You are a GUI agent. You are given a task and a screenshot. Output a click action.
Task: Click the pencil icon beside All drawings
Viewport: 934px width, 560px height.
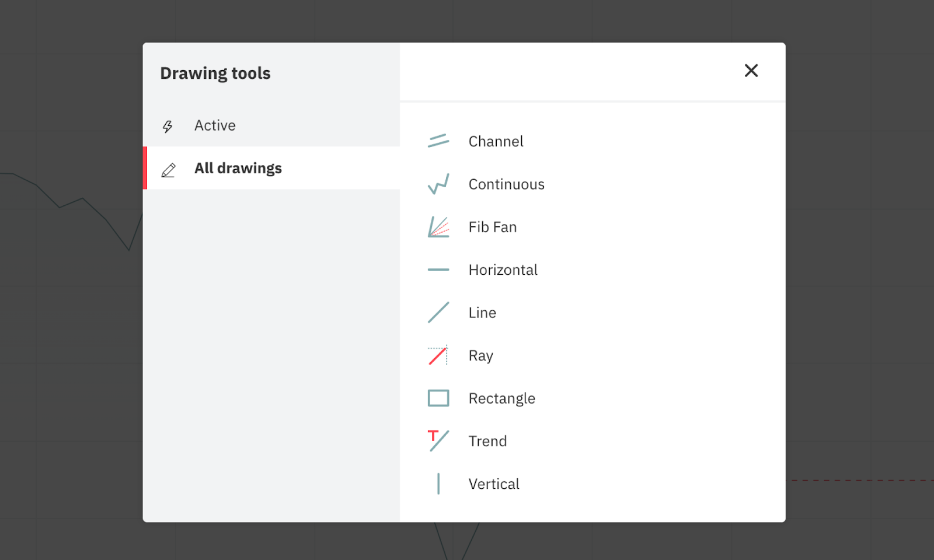(168, 169)
